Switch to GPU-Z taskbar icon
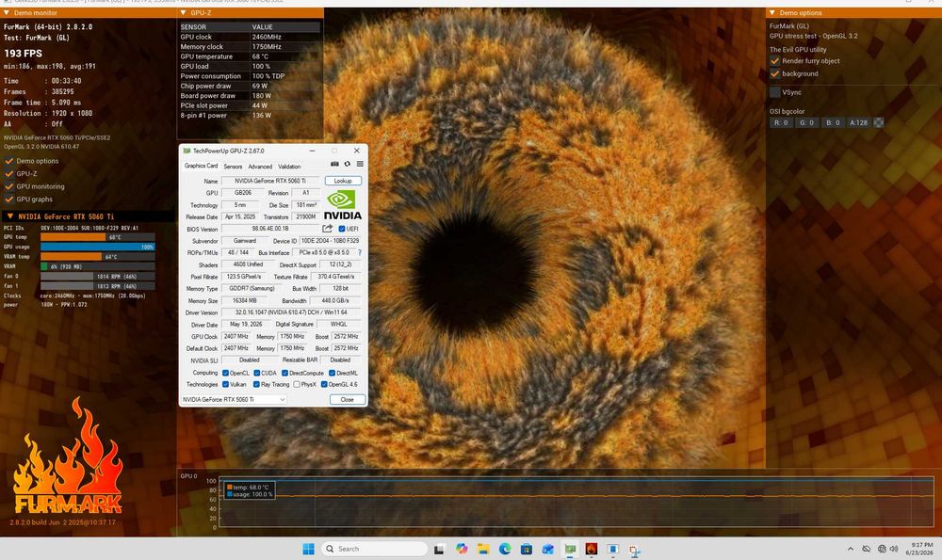Image resolution: width=942 pixels, height=560 pixels. (x=570, y=549)
